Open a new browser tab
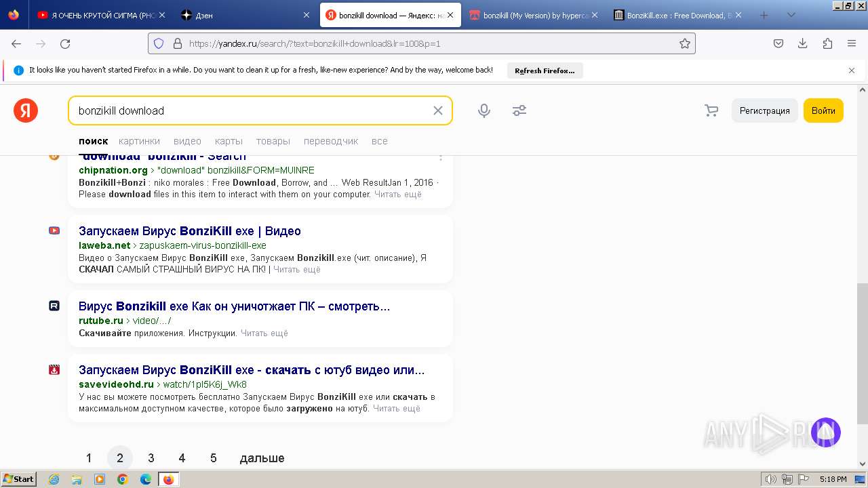 [764, 15]
